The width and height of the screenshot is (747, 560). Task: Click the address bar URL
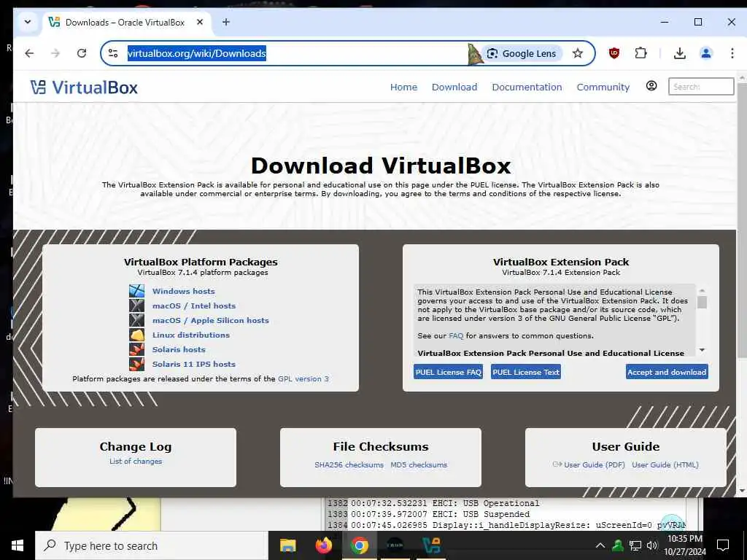coord(196,53)
